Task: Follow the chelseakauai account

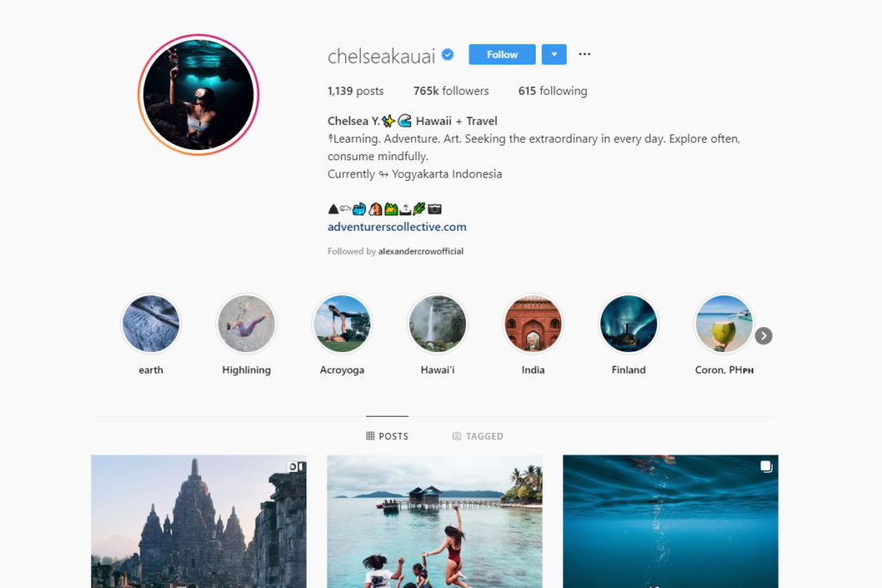Action: coord(502,54)
